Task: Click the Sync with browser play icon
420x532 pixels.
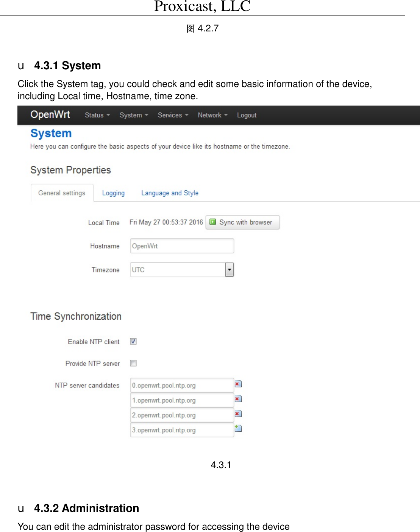Action: (x=213, y=222)
